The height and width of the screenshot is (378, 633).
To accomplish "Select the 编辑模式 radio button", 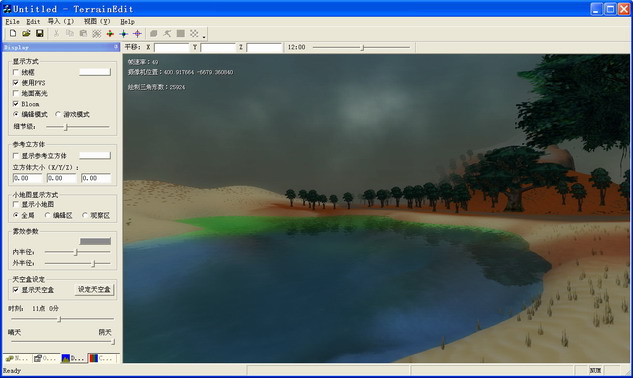I will click(x=16, y=114).
